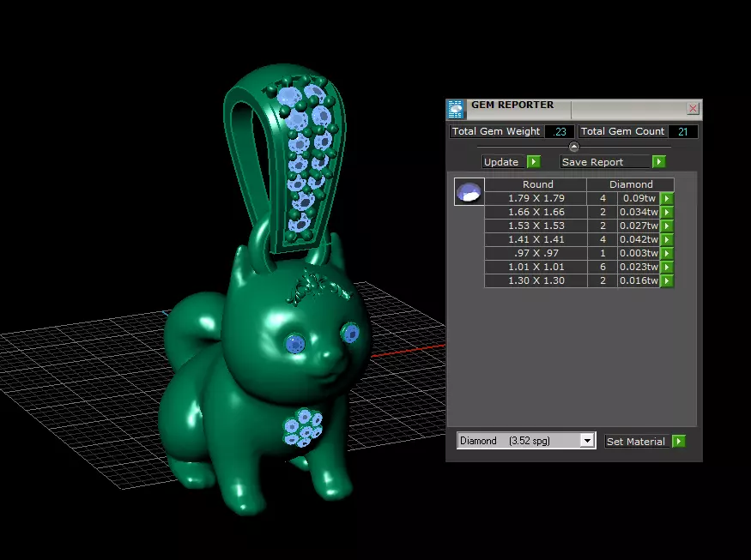Open the Diamond (3.52 spg) material dropdown

pos(587,440)
